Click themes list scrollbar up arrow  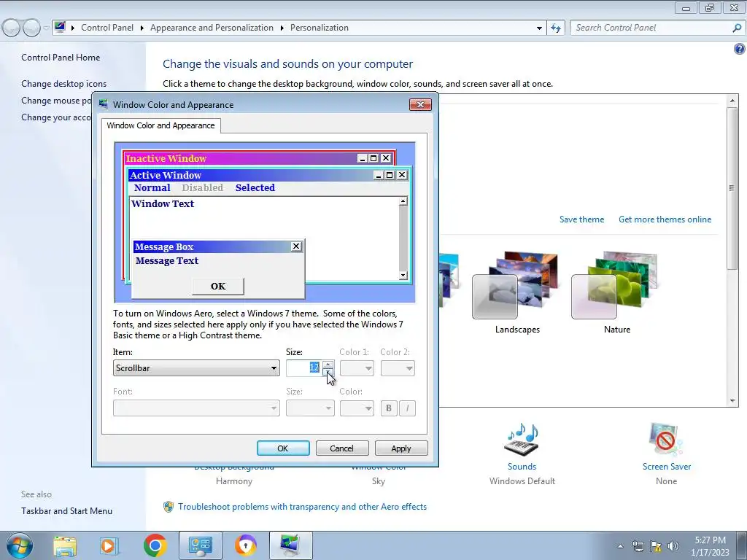click(732, 101)
